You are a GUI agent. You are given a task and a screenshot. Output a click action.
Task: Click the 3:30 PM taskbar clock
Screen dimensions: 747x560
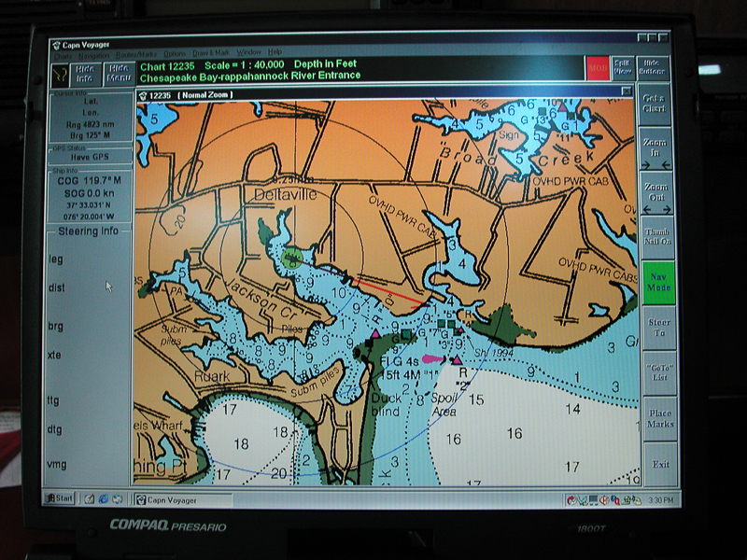(x=661, y=500)
